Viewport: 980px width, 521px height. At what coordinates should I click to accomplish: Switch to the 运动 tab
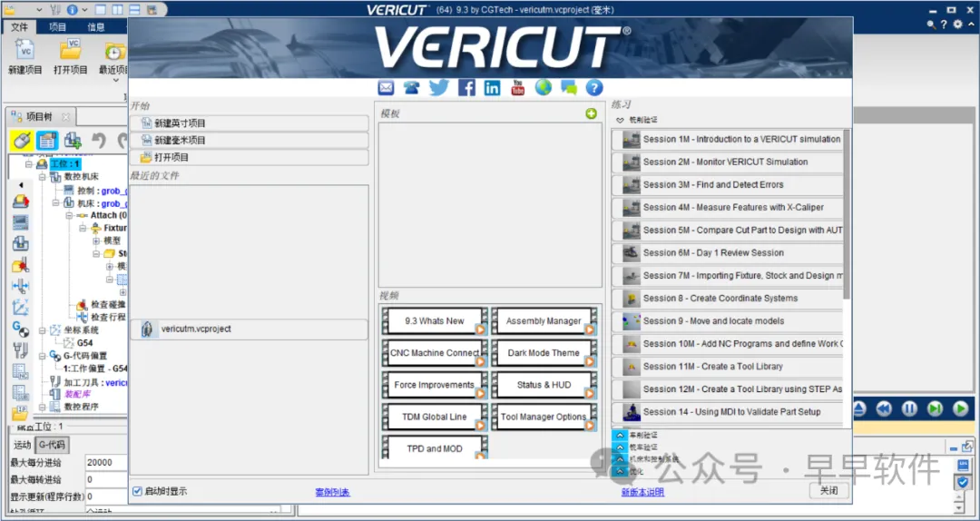click(x=23, y=445)
